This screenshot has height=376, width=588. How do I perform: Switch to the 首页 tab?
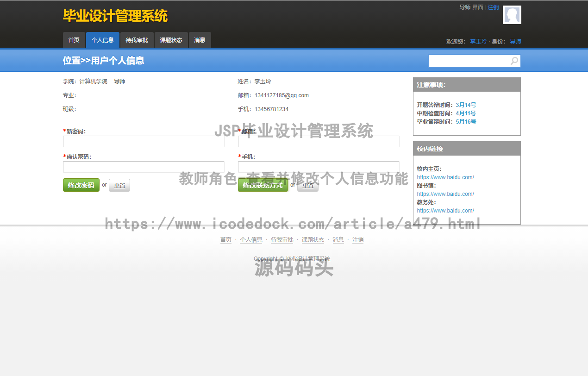(x=74, y=40)
